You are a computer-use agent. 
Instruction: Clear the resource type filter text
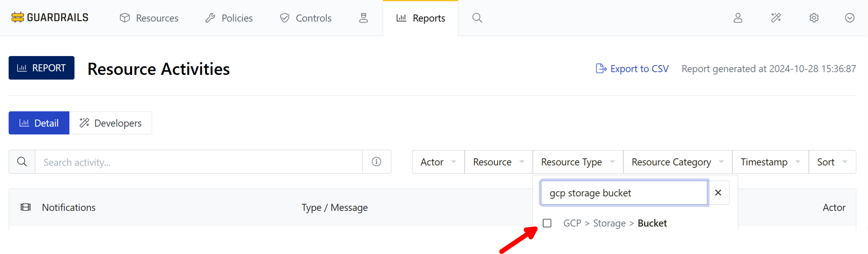click(718, 193)
